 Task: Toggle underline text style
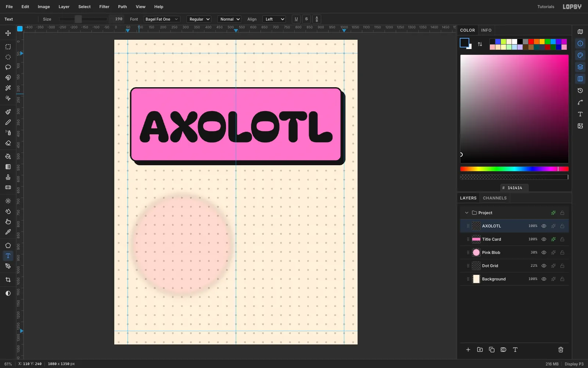click(296, 19)
